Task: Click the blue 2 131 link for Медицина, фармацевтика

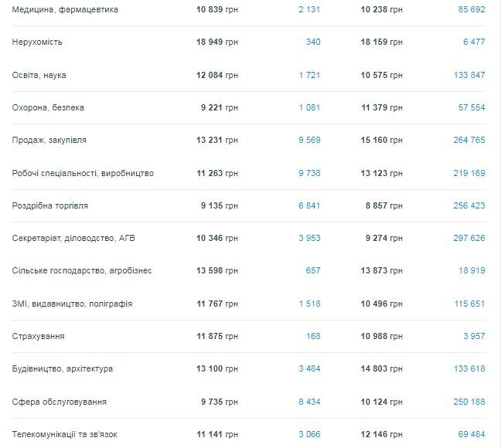Action: click(309, 9)
